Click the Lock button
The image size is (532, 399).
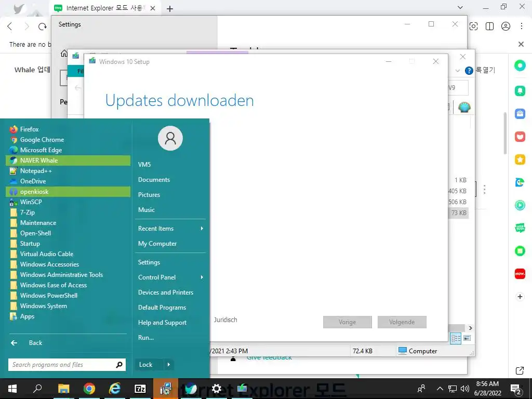coord(149,365)
